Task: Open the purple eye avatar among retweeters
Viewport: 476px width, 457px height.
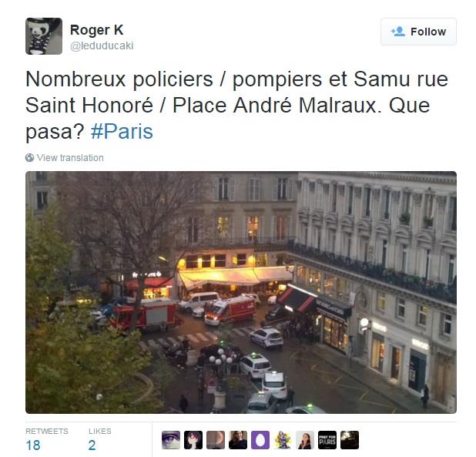Action: tap(171, 440)
